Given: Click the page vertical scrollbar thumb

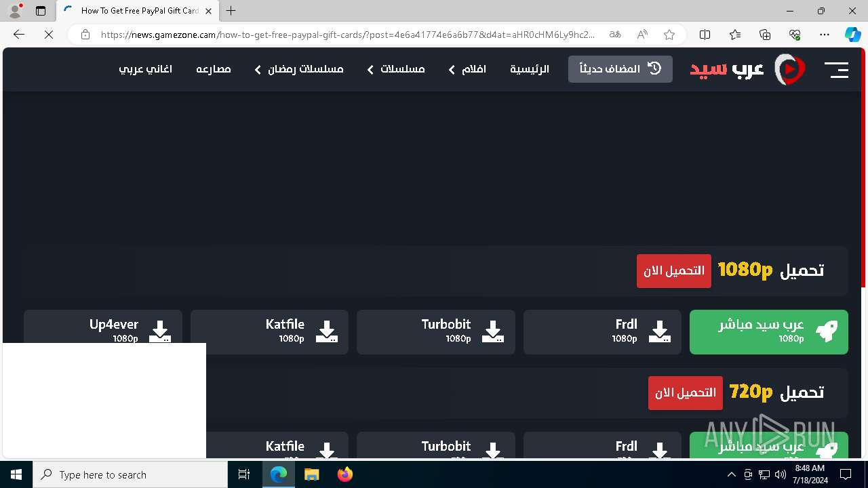Looking at the screenshot, I should (863, 168).
